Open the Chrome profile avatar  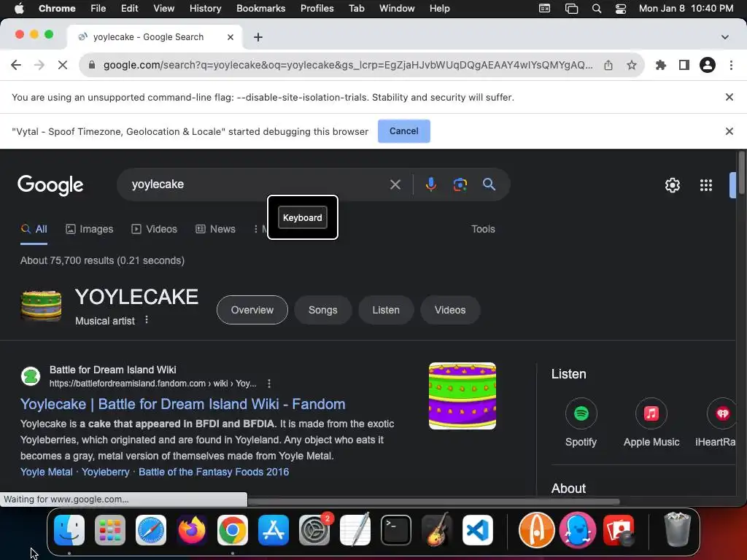point(708,65)
